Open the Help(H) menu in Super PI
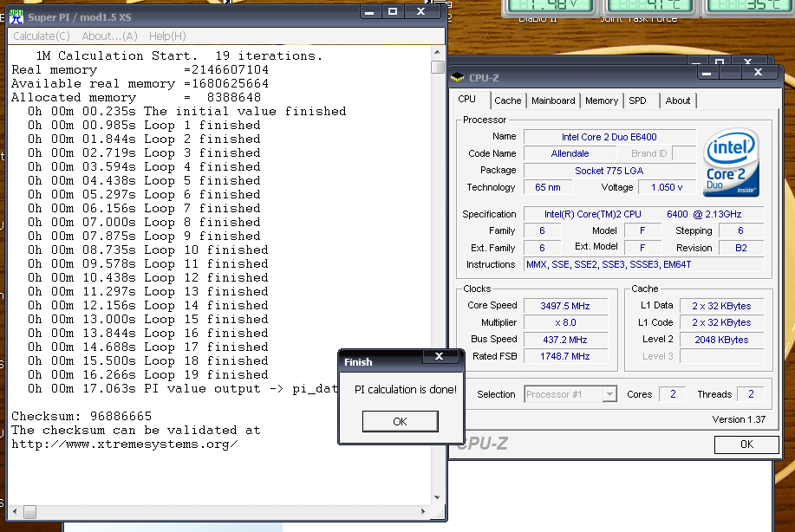Image resolution: width=795 pixels, height=532 pixels. pos(167,36)
